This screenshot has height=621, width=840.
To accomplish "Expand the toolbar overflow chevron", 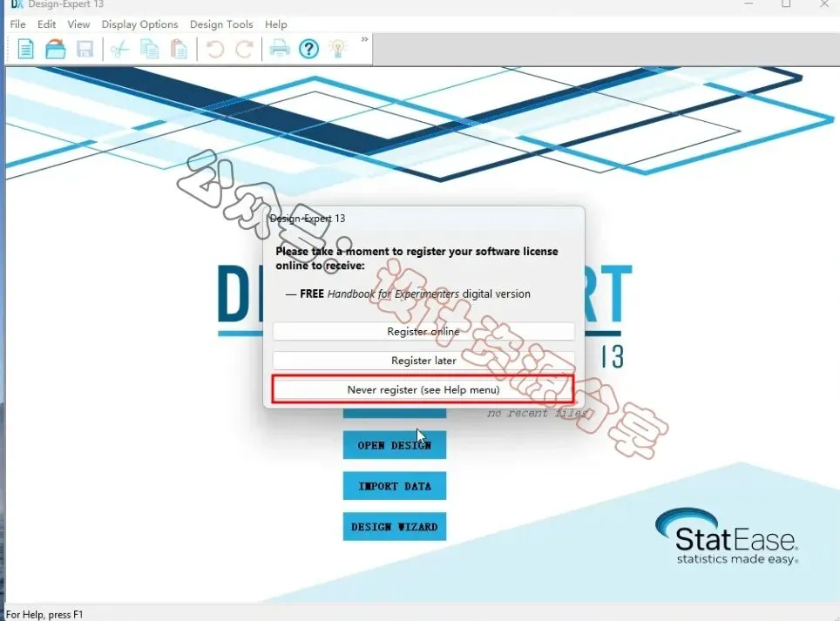I will tap(365, 39).
